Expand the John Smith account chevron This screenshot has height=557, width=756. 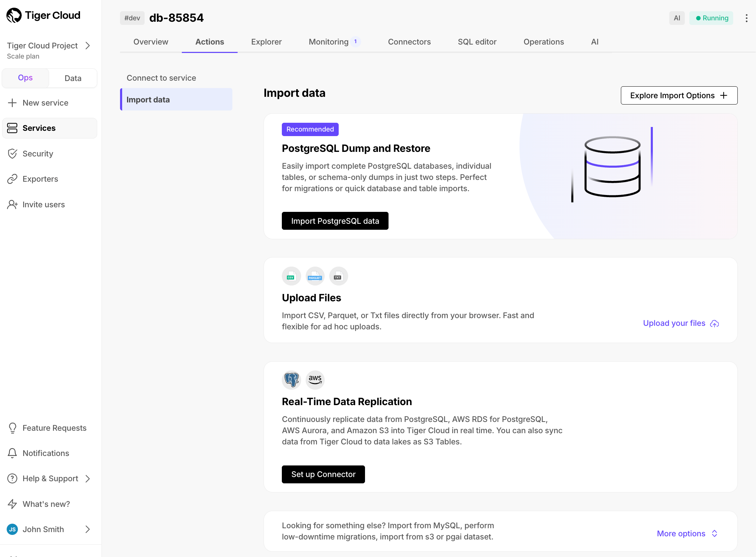88,529
